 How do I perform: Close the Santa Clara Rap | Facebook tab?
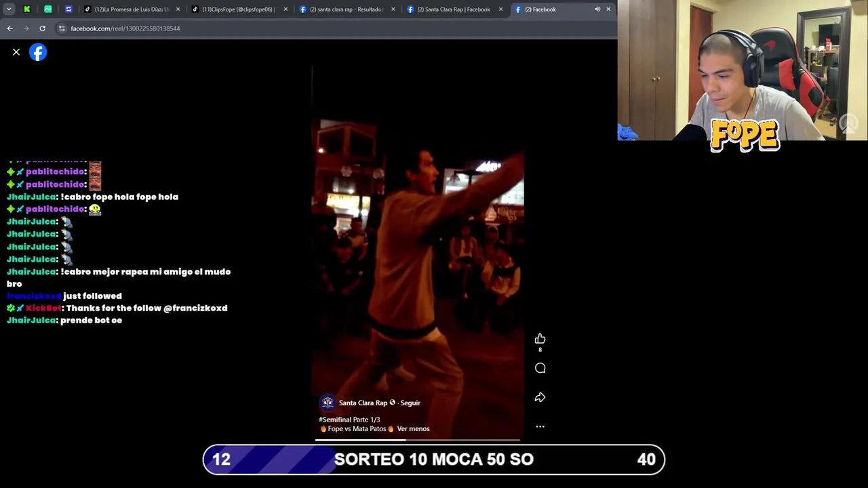tap(500, 9)
